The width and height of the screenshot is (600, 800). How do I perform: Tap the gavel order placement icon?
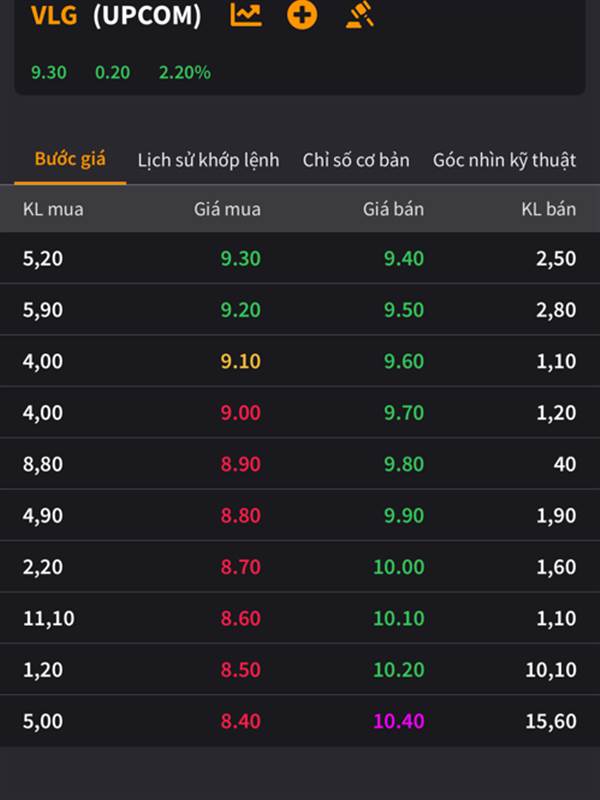pyautogui.click(x=360, y=15)
